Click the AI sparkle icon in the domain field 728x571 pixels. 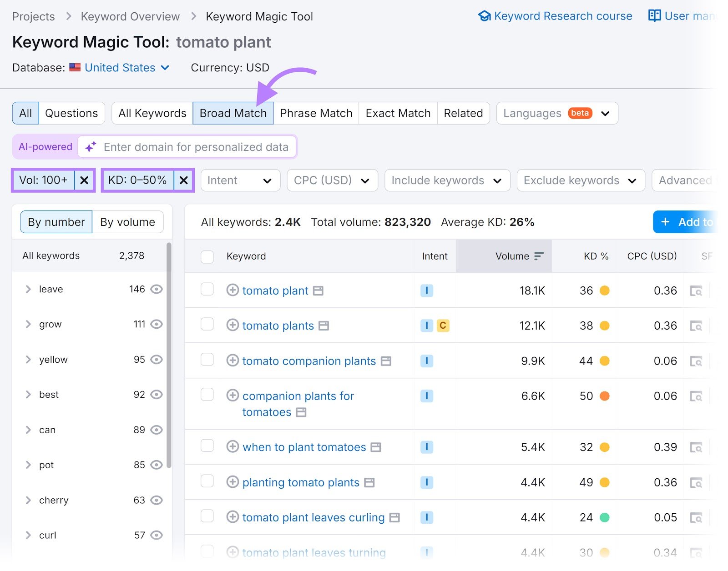[x=90, y=146]
